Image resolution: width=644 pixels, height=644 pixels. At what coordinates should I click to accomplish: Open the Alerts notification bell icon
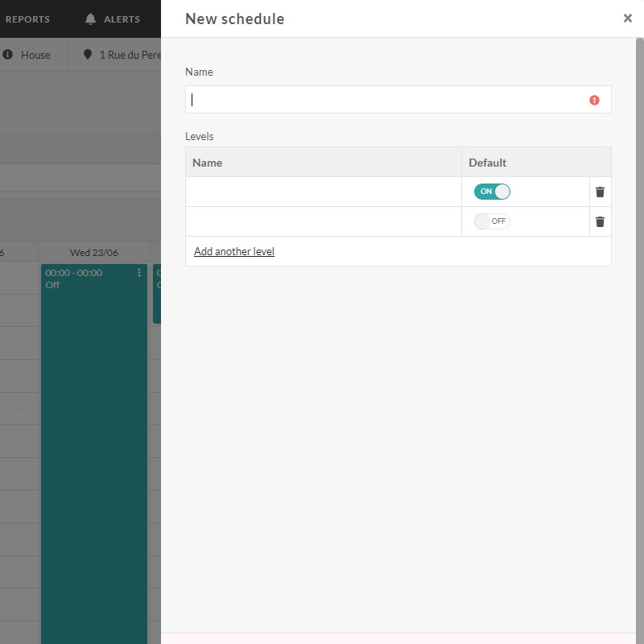point(90,18)
